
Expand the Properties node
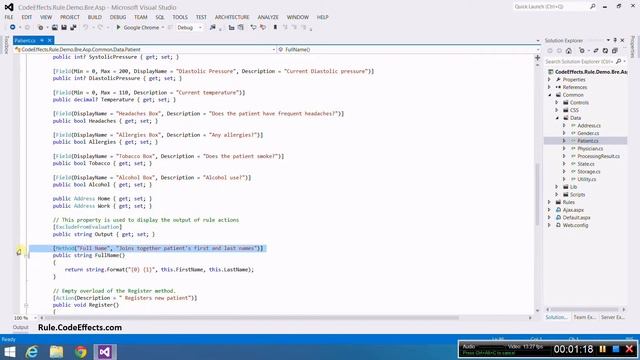click(x=549, y=80)
